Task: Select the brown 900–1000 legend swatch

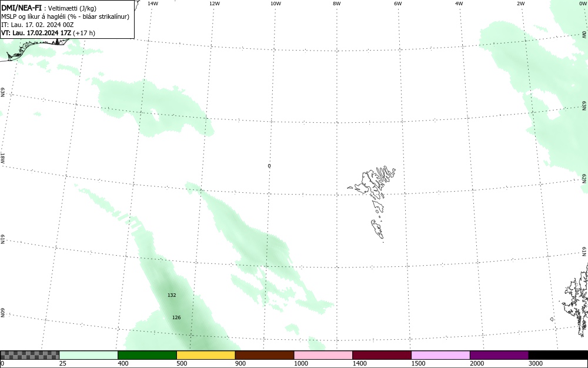Action: (x=265, y=355)
